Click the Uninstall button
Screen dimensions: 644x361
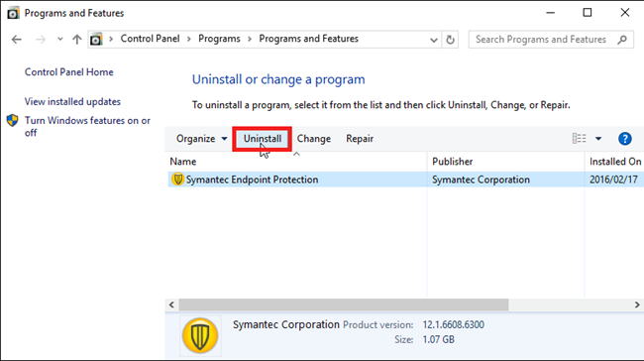[263, 139]
